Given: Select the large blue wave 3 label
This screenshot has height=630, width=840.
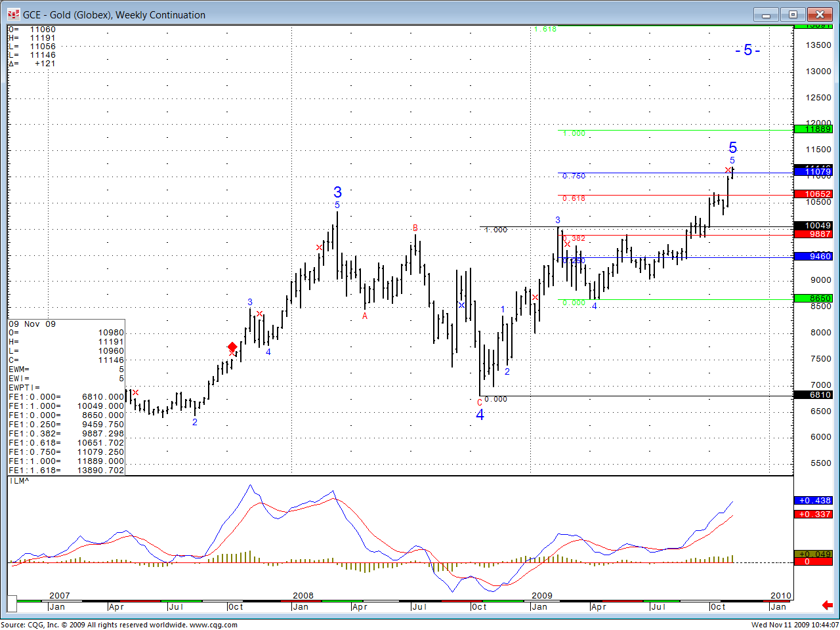Looking at the screenshot, I should [x=337, y=192].
